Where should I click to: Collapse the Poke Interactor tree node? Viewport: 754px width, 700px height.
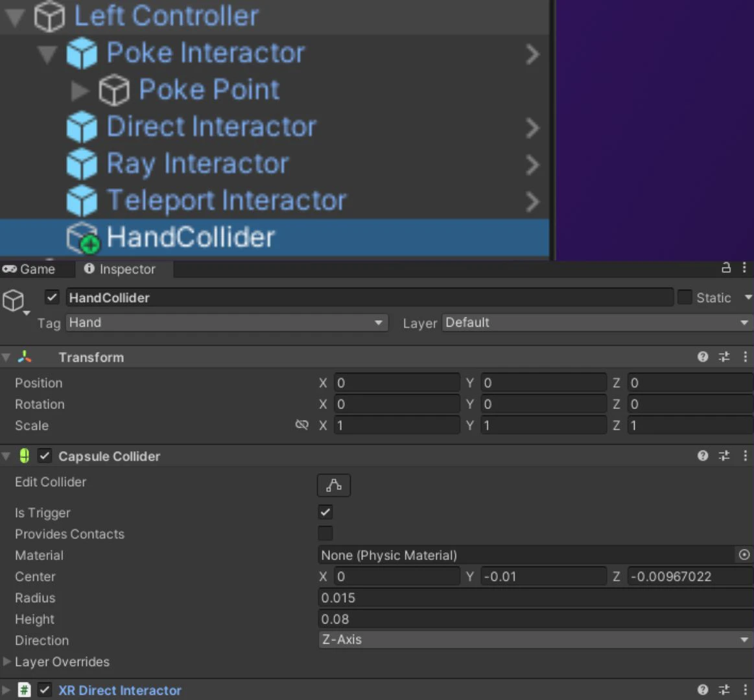[x=47, y=54]
